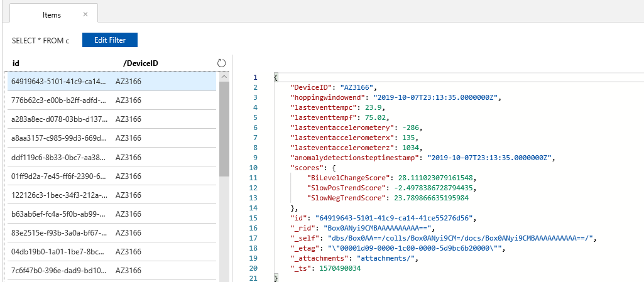Click the anomalydetectionsteptimestamp key
The height and width of the screenshot is (282, 644).
click(x=356, y=158)
